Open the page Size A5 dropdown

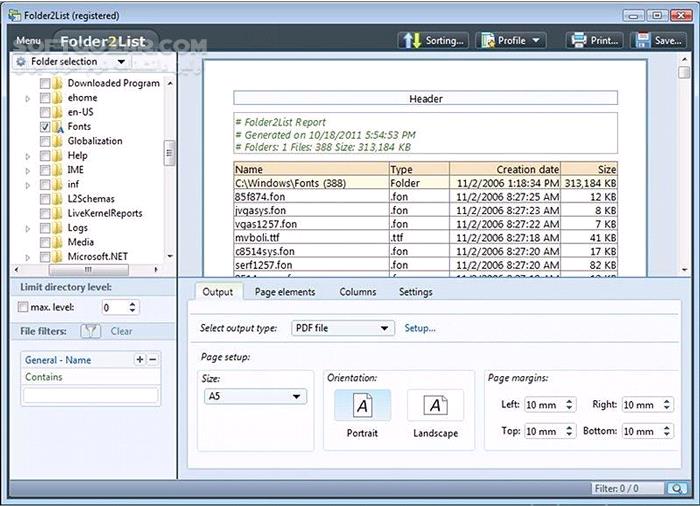pyautogui.click(x=255, y=396)
